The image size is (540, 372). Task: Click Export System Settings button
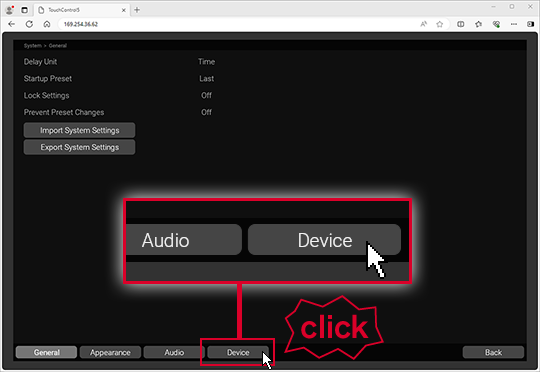pos(80,147)
